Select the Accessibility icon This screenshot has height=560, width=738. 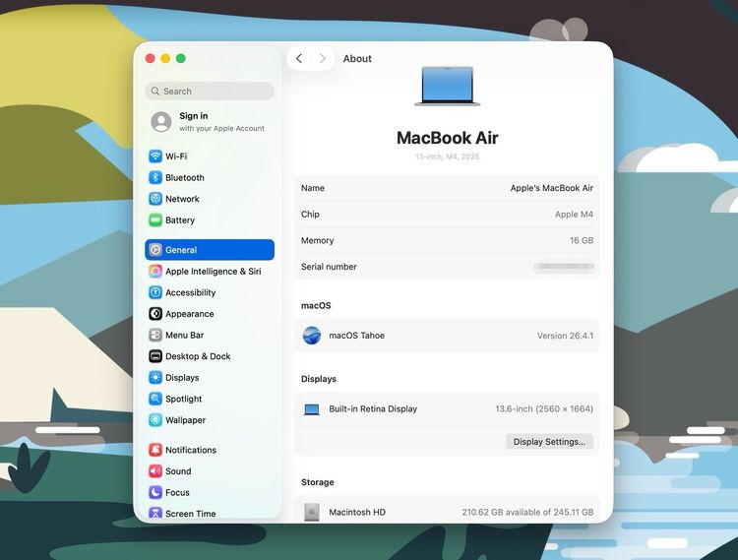(x=155, y=292)
